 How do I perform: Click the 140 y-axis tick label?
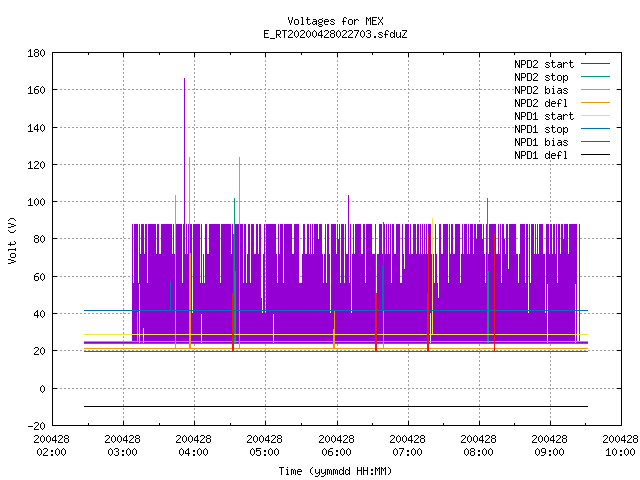click(x=36, y=128)
